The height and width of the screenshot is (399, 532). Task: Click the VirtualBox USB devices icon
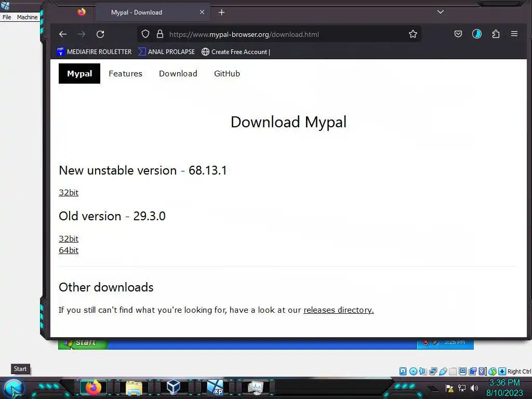(443, 371)
